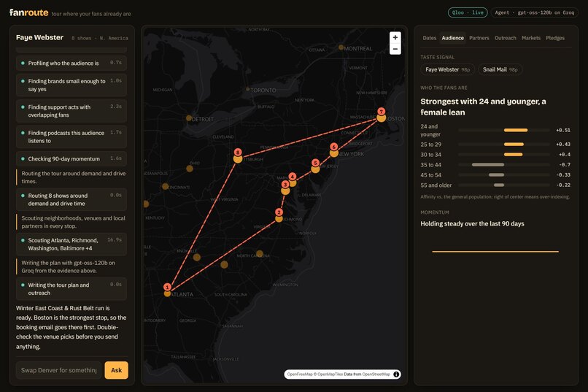588x392 pixels.
Task: Switch to the Markets tab
Action: coord(531,38)
